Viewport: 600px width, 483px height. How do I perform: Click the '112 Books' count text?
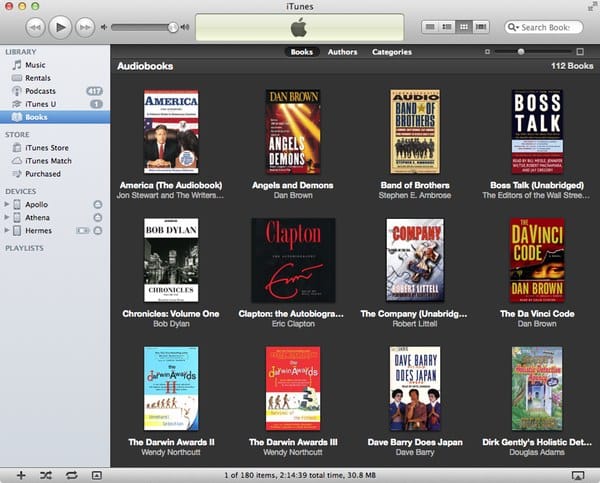pos(572,66)
